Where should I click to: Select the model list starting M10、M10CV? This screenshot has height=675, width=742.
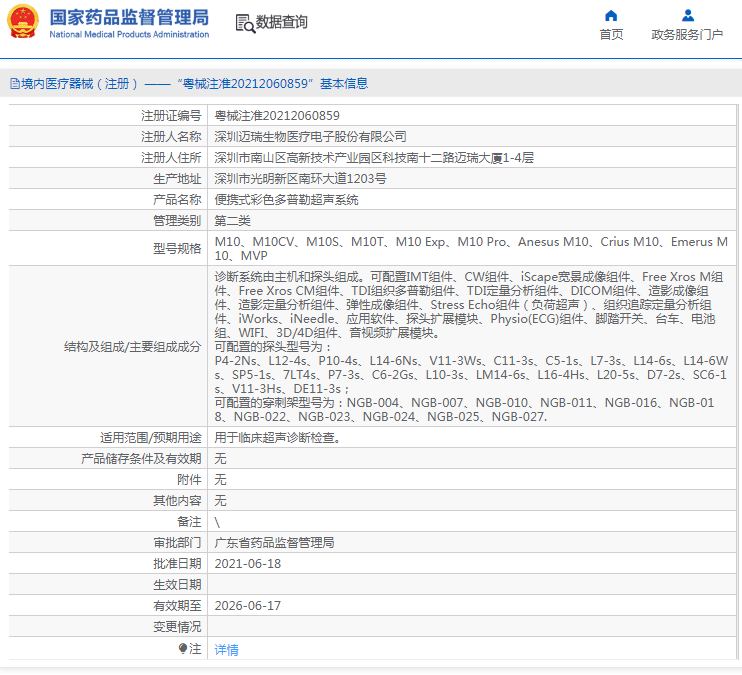pyautogui.click(x=471, y=249)
